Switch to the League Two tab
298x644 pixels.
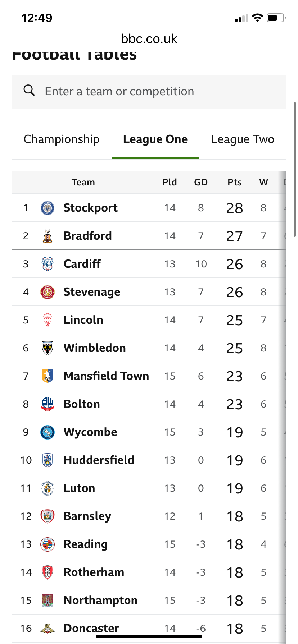(x=242, y=139)
